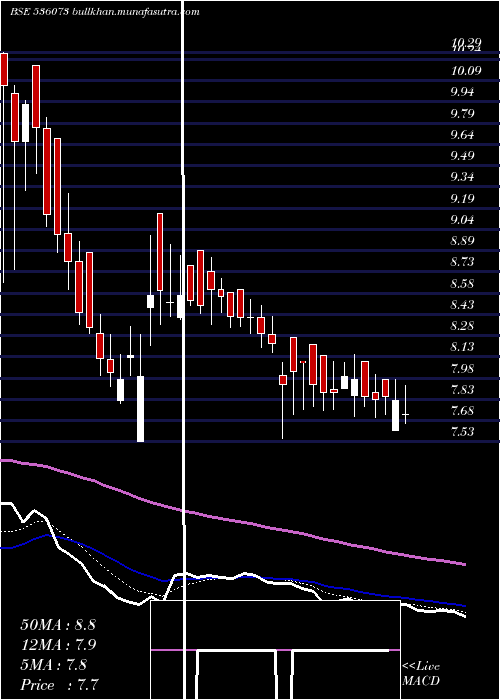500x700 pixels.
Task: Click the 12MA : 7.9 readout
Action: tap(58, 645)
